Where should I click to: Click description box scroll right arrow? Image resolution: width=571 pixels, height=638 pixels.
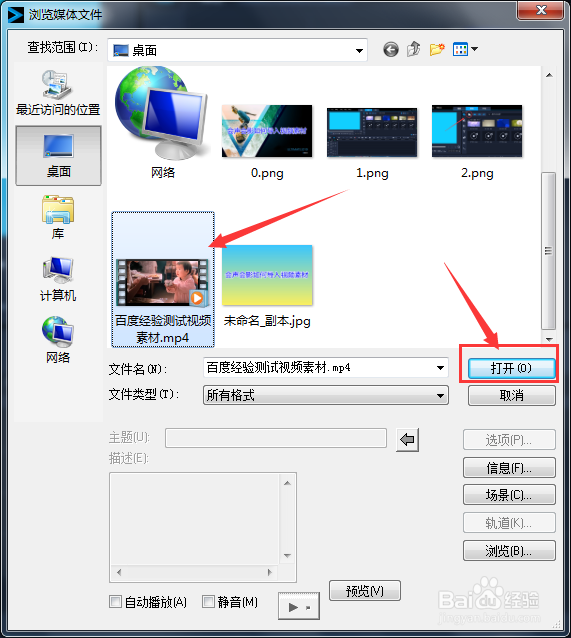pos(269,572)
